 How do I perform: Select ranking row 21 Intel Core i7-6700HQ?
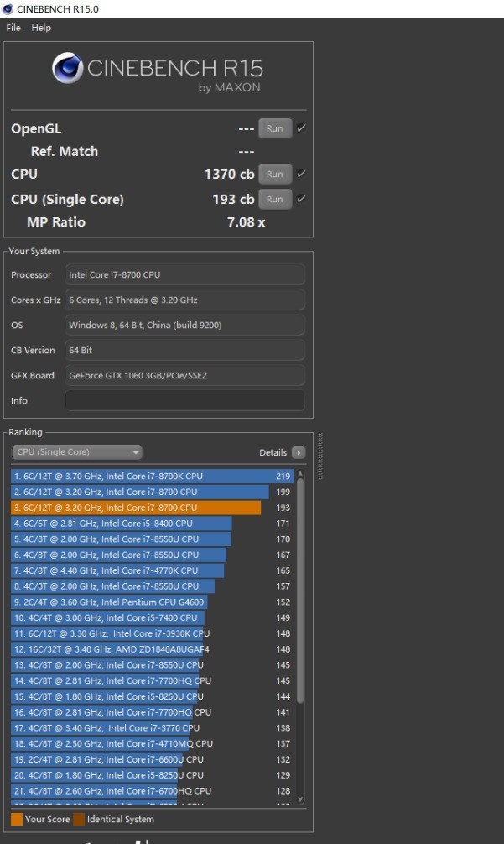[x=153, y=790]
